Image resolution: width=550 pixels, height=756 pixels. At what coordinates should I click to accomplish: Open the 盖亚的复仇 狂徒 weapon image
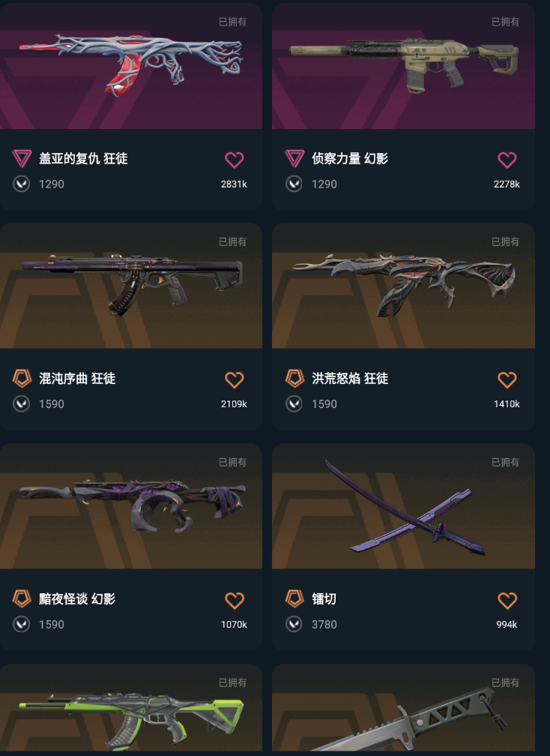point(131,65)
